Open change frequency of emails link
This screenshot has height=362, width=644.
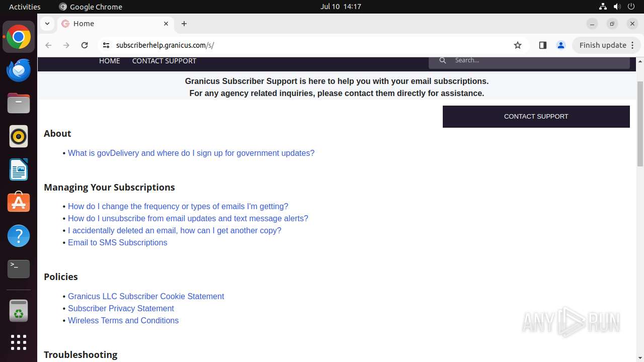point(178,206)
